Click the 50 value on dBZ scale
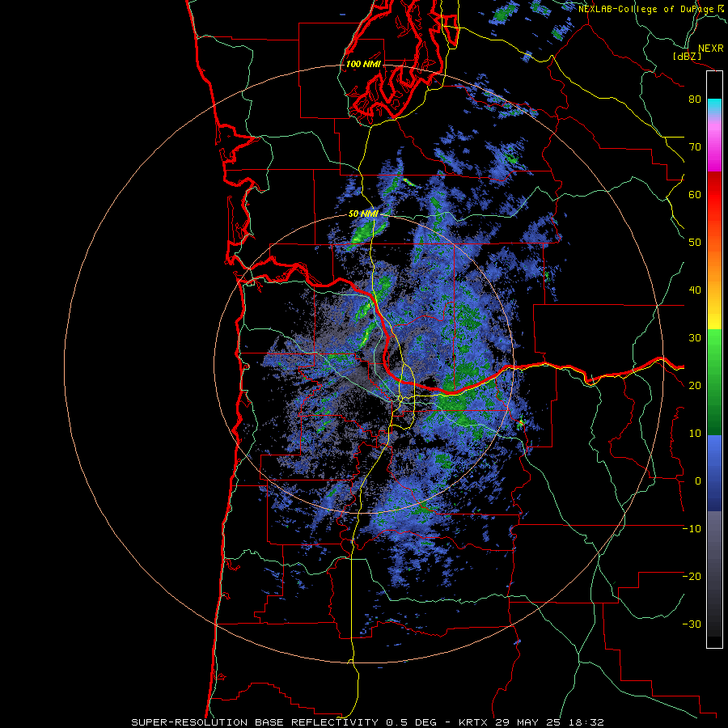Viewport: 728px width, 728px height. (695, 243)
